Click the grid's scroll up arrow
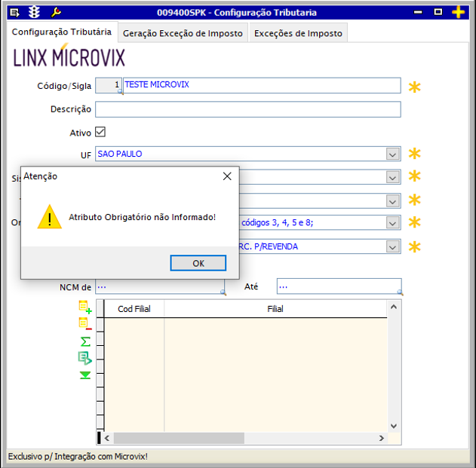The image size is (476, 468). (394, 307)
